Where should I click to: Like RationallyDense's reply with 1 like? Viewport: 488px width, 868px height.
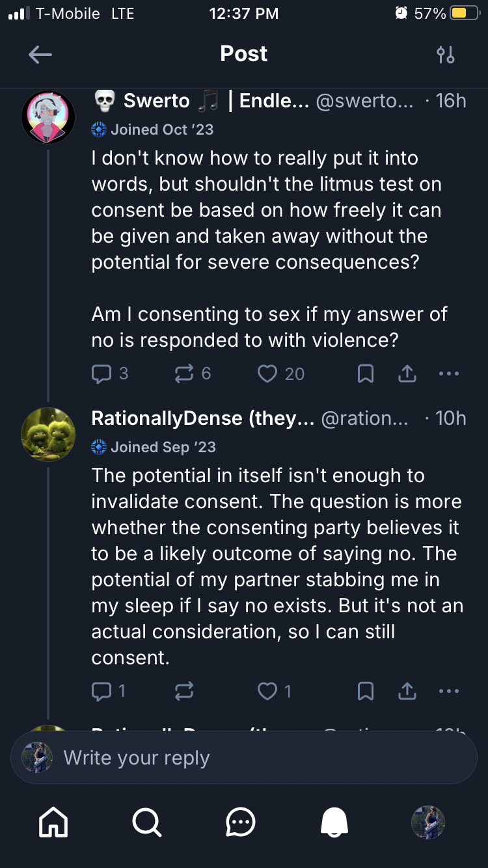pos(267,691)
